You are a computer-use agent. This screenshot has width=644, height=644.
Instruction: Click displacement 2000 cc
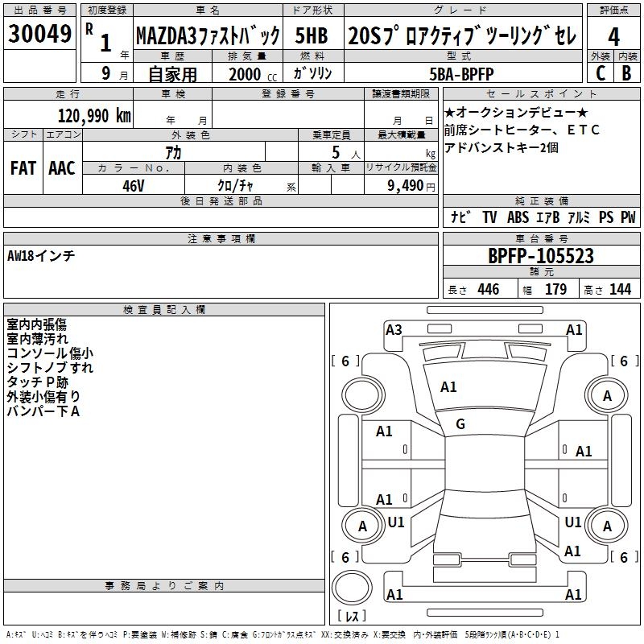(x=253, y=74)
